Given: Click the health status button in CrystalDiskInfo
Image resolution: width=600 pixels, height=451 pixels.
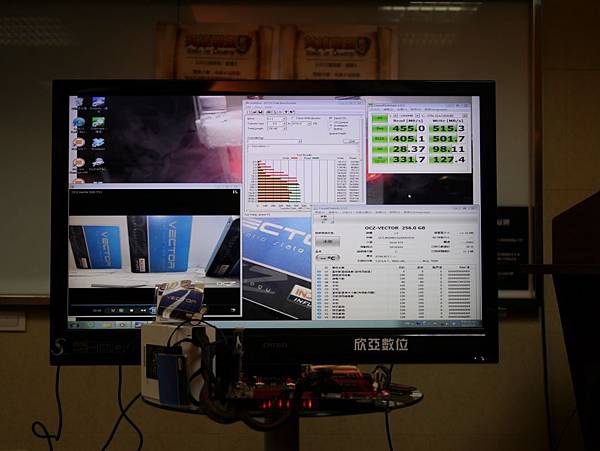Looking at the screenshot, I should [327, 242].
